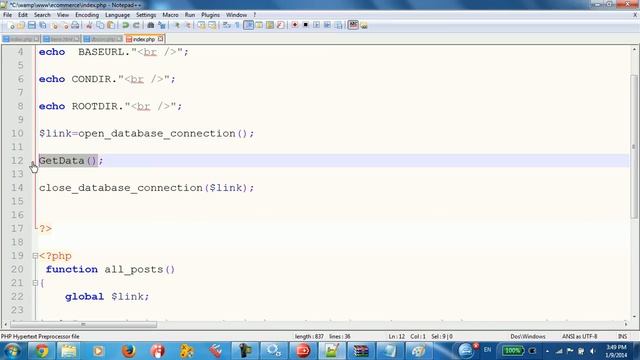Undo last edit with the Undo icon
This screenshot has height=360, width=640.
125,25
